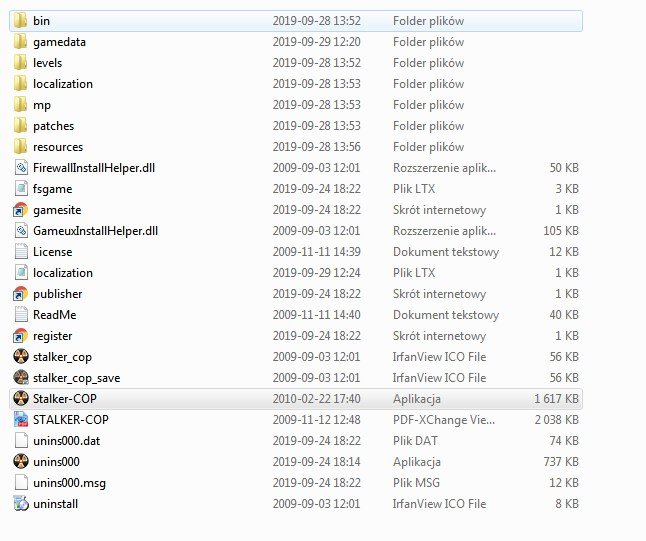This screenshot has width=646, height=541.
Task: Select the resources folder icon
Action: click(x=21, y=147)
